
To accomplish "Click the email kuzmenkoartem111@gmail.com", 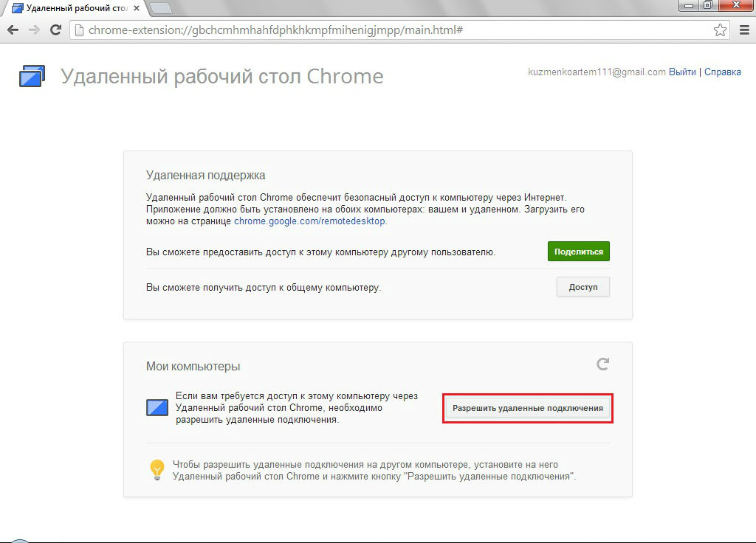I will click(x=597, y=72).
